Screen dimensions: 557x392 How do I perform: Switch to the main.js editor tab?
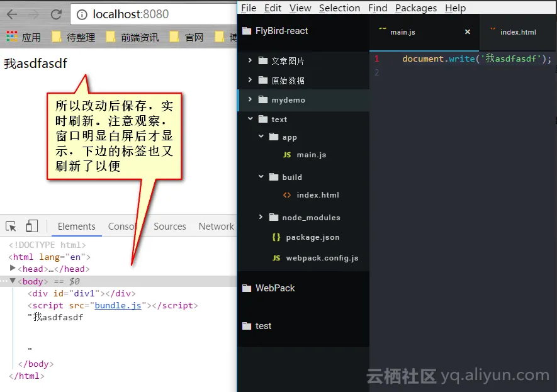point(424,32)
